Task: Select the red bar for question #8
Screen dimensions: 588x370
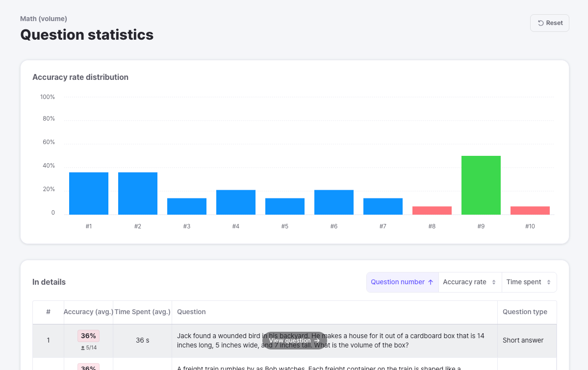Action: tap(432, 211)
